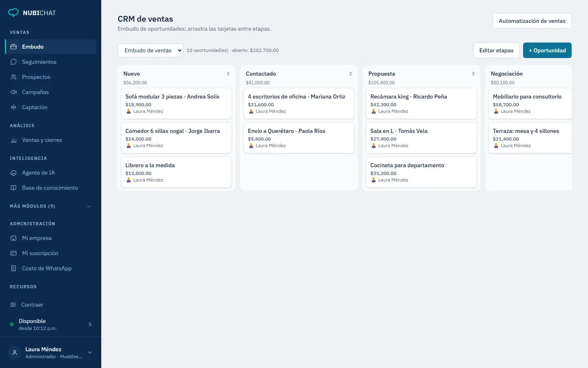Screen dimensions: 588x368
Task: Click the Embudo briefcase icon
Action: coord(13,47)
